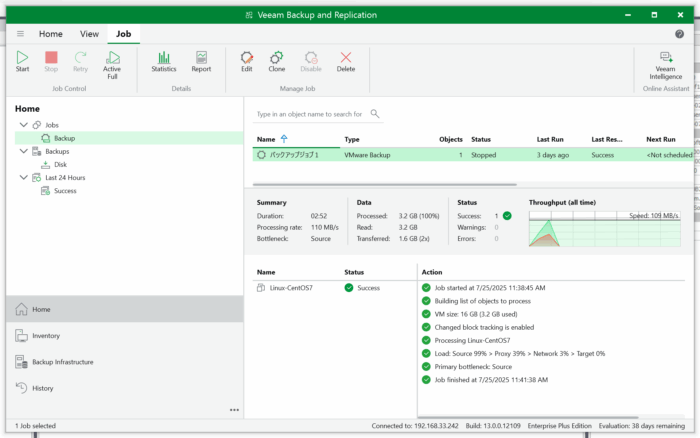Click the job list horizontal scrollbar
Viewport: 700px width, 438px height.
[385, 184]
